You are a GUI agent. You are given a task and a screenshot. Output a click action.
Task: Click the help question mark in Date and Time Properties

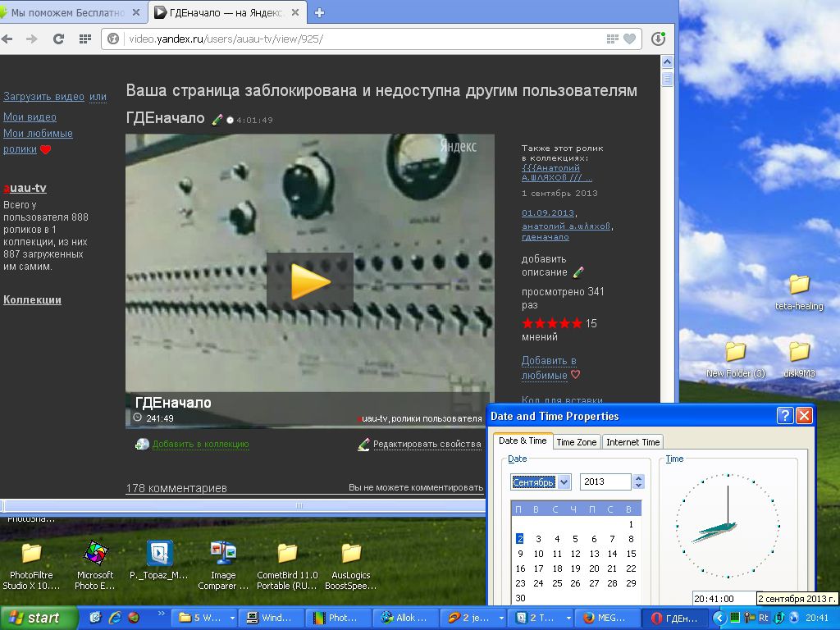[x=785, y=416]
